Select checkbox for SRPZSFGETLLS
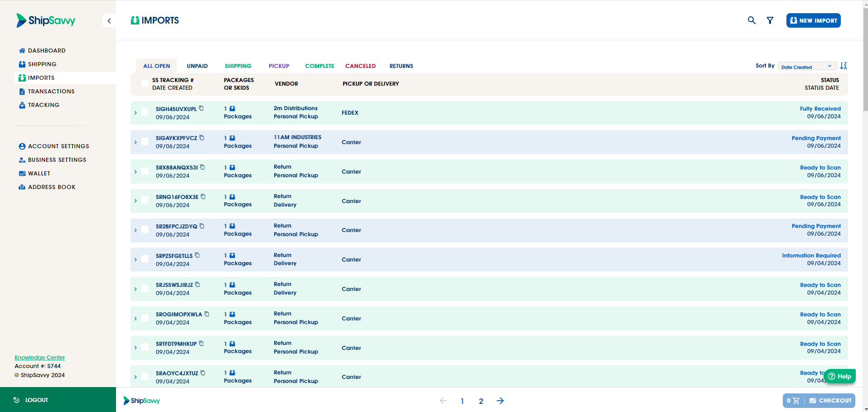Screen dimensions: 868x412 coord(145,259)
